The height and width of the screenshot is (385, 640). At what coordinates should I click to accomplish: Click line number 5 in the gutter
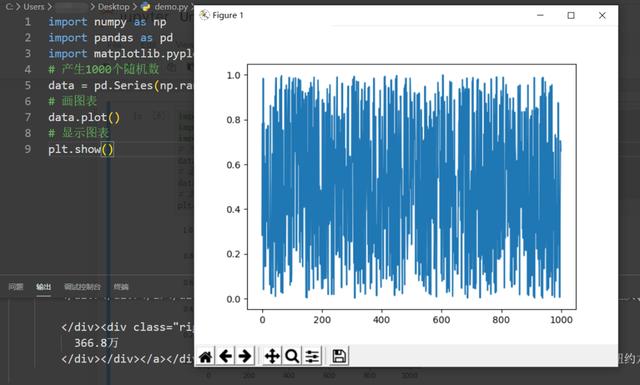click(x=27, y=85)
